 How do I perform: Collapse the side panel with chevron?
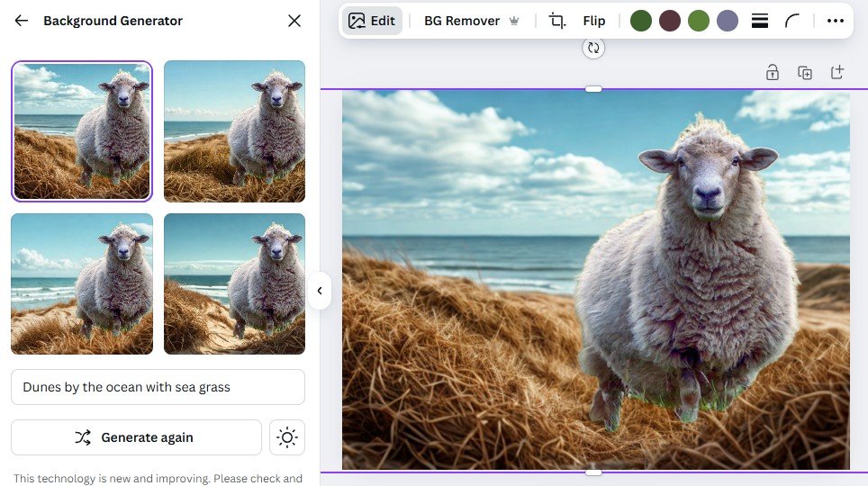tap(319, 291)
